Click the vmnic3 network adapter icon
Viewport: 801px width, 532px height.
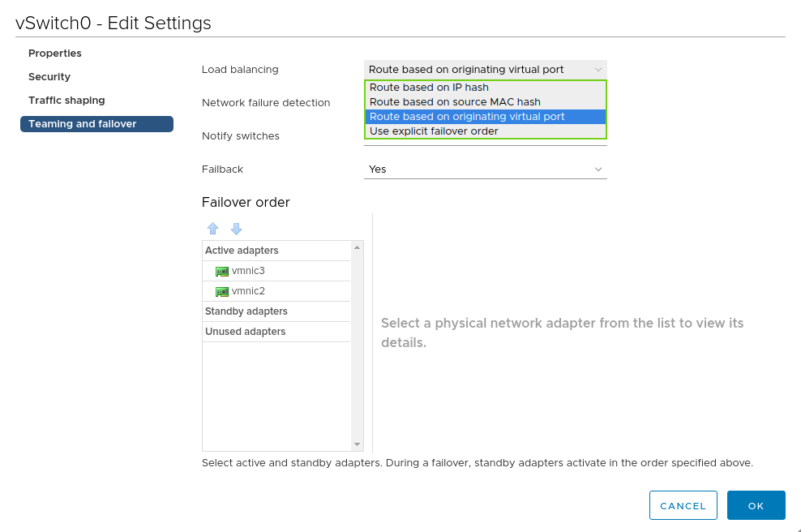pos(221,272)
